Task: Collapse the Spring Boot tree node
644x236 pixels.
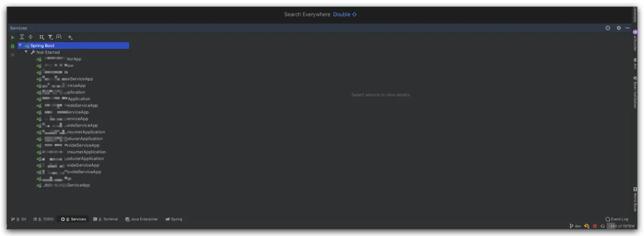Action: pyautogui.click(x=20, y=46)
